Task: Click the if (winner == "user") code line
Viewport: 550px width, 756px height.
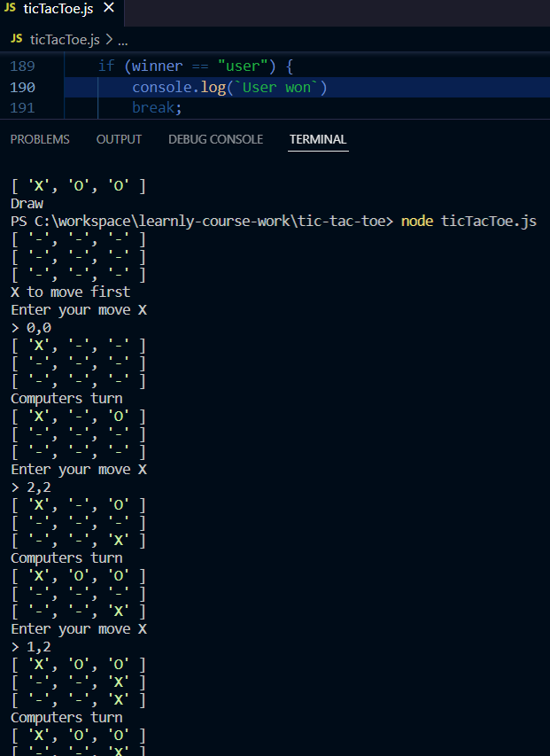Action: [196, 66]
